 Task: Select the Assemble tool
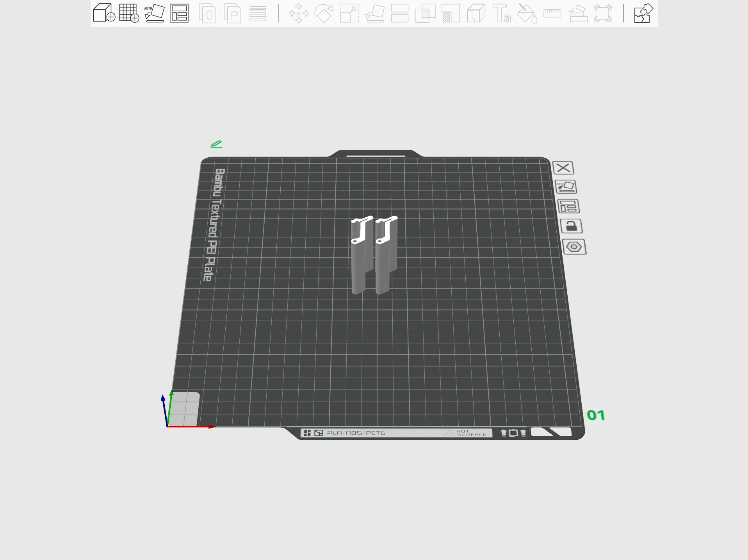tap(578, 14)
